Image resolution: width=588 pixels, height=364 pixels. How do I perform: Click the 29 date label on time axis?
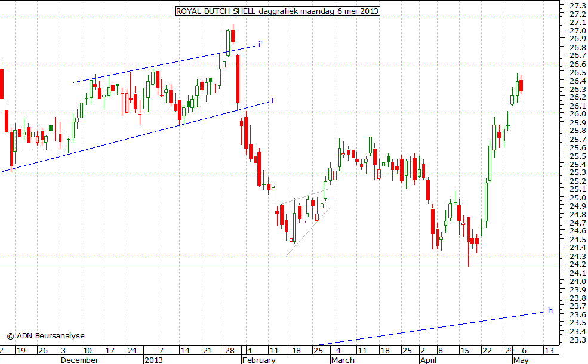[x=509, y=351]
